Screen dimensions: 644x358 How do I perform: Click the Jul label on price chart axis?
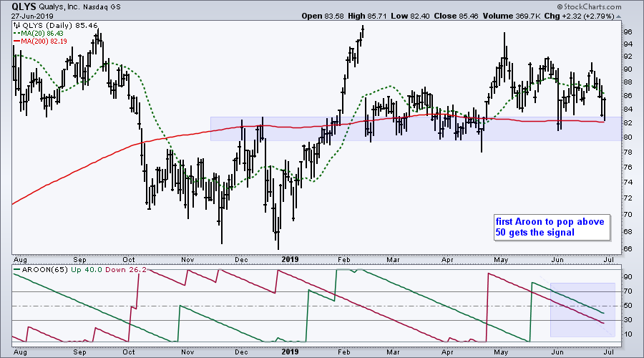(x=609, y=260)
